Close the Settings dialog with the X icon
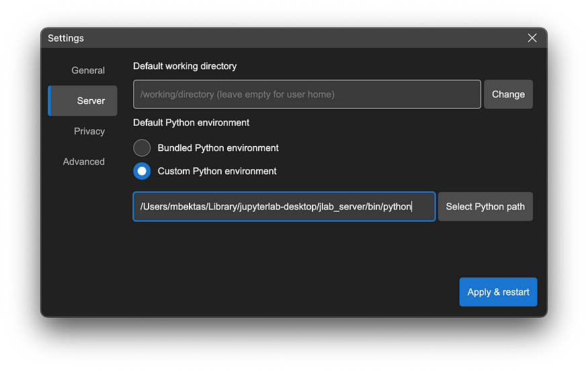The image size is (588, 371). coord(532,38)
